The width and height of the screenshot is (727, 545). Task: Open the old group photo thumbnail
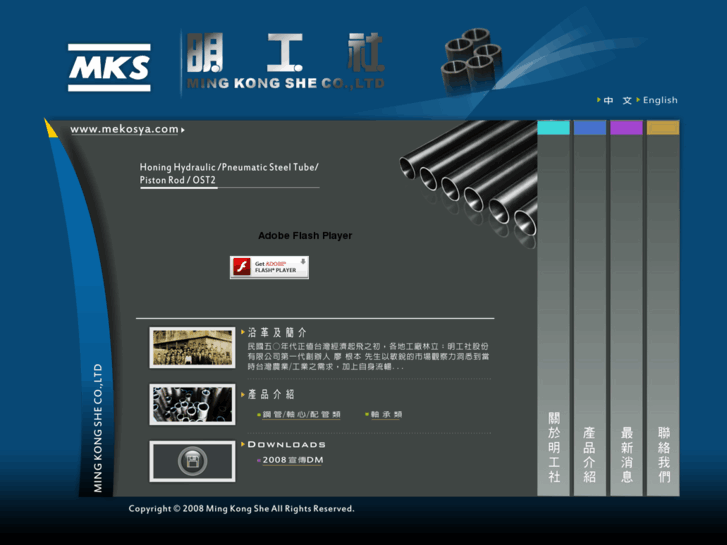tap(192, 348)
